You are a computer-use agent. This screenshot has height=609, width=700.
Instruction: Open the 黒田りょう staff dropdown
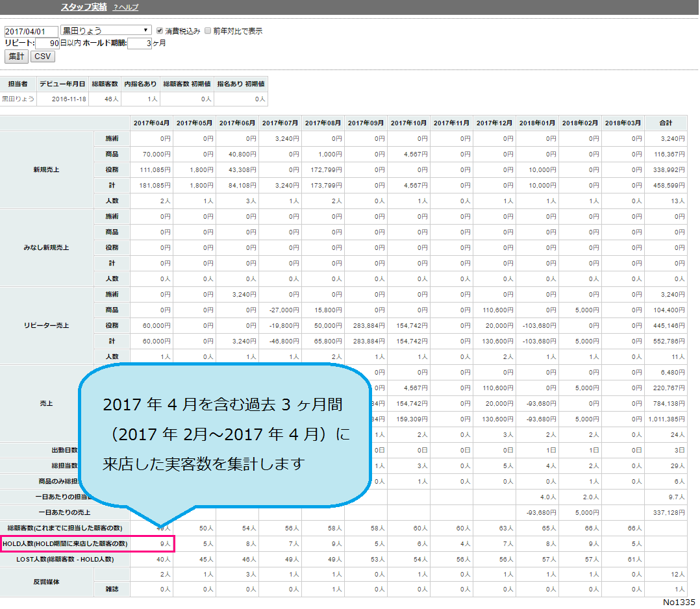(106, 31)
